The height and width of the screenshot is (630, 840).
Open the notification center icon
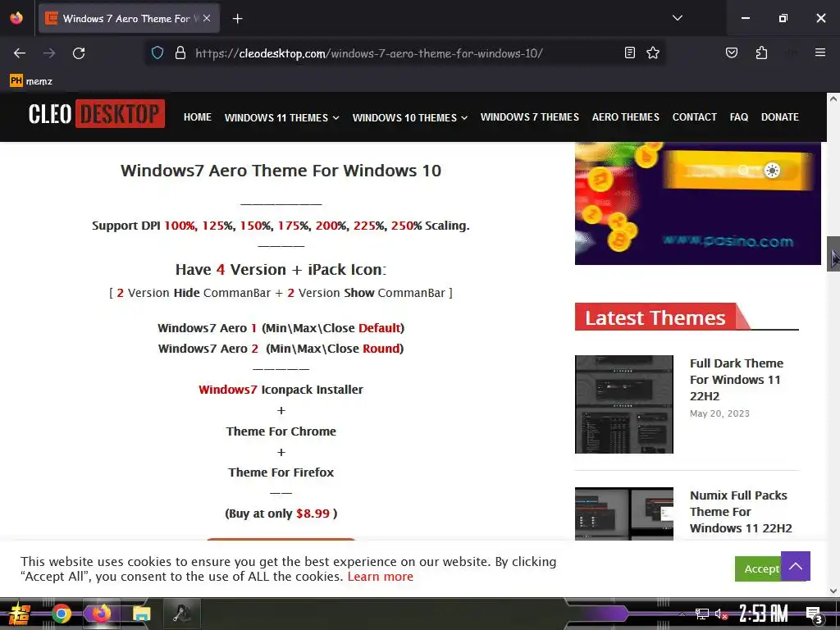814,615
